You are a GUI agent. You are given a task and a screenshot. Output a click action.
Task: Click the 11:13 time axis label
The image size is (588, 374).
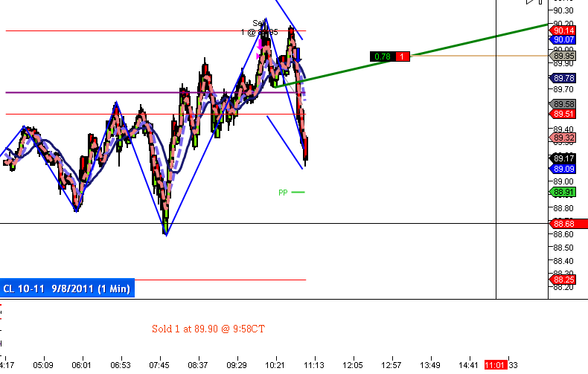(x=314, y=365)
